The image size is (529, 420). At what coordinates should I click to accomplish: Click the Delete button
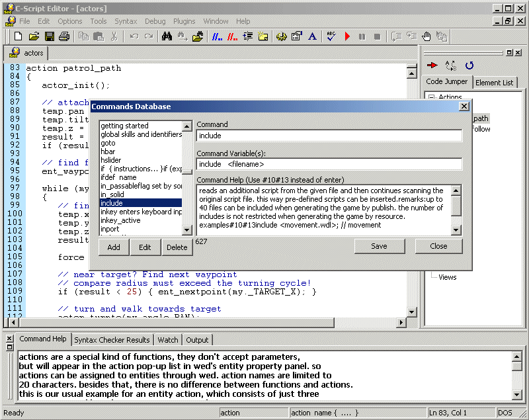[177, 247]
